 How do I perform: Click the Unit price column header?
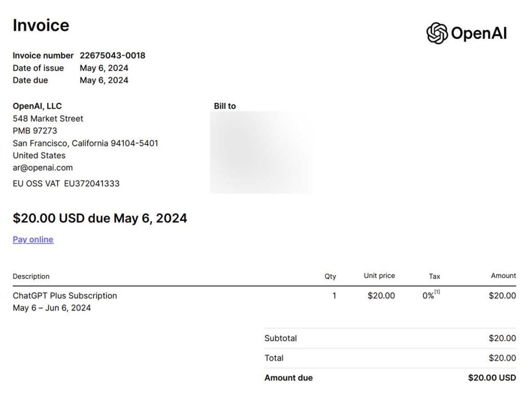coord(379,276)
